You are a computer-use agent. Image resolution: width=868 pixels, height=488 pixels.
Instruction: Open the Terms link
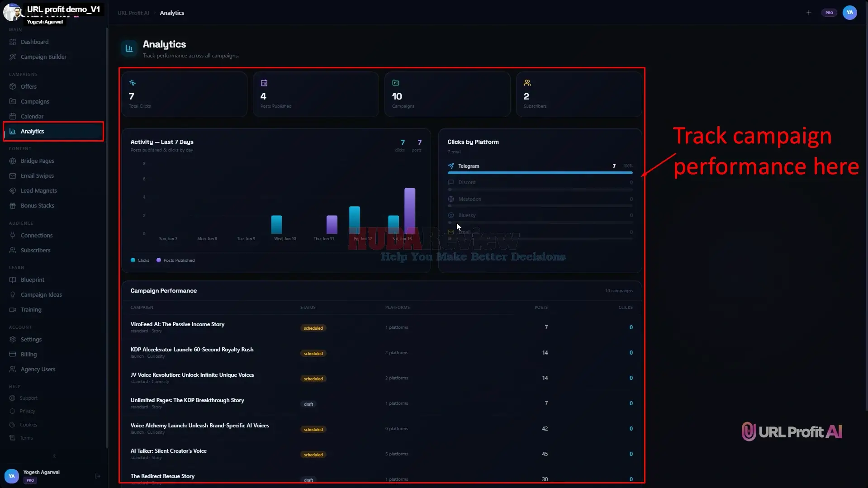click(x=26, y=438)
